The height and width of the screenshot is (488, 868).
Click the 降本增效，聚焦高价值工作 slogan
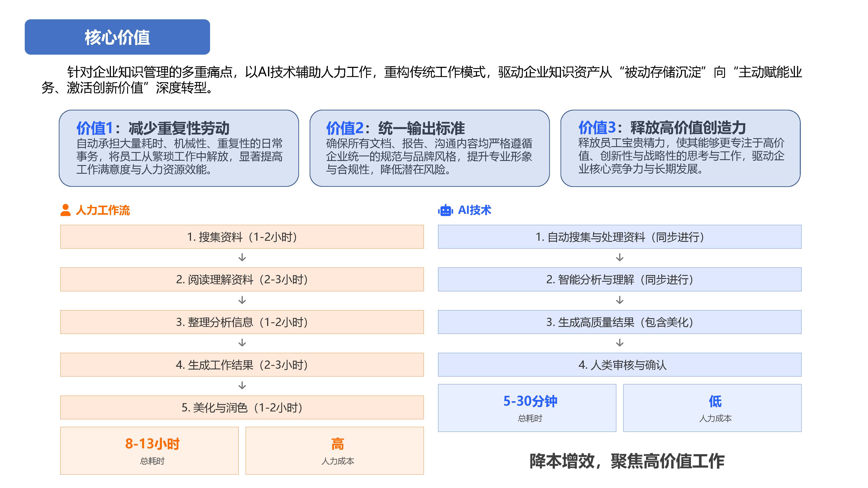(627, 461)
